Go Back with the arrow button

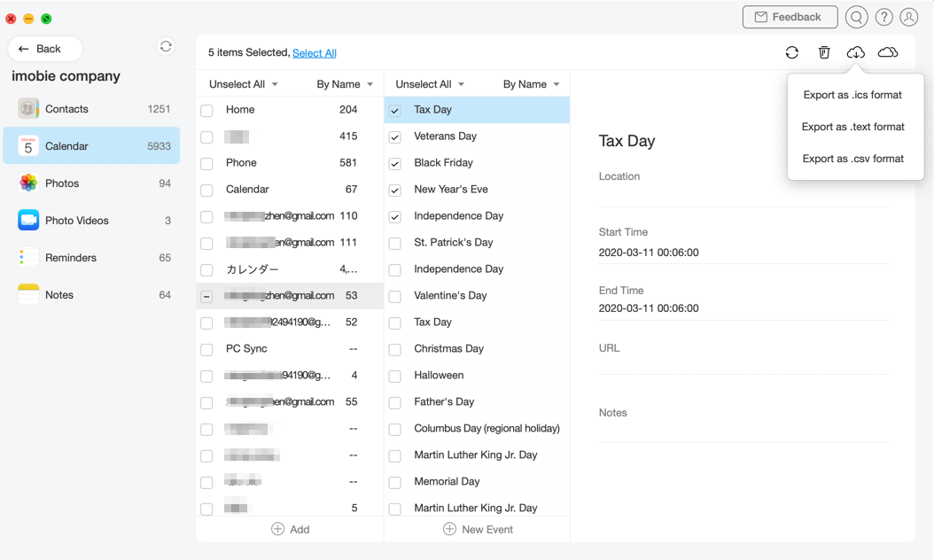[45, 49]
